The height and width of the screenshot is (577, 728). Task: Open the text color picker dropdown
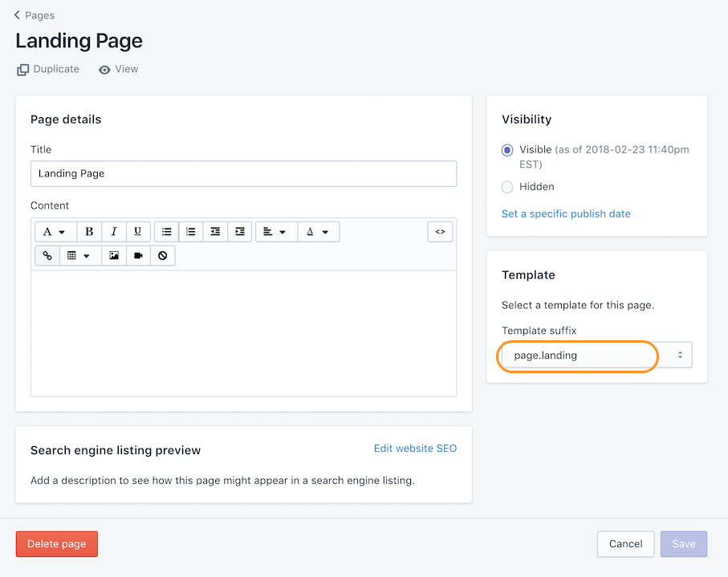click(x=318, y=232)
